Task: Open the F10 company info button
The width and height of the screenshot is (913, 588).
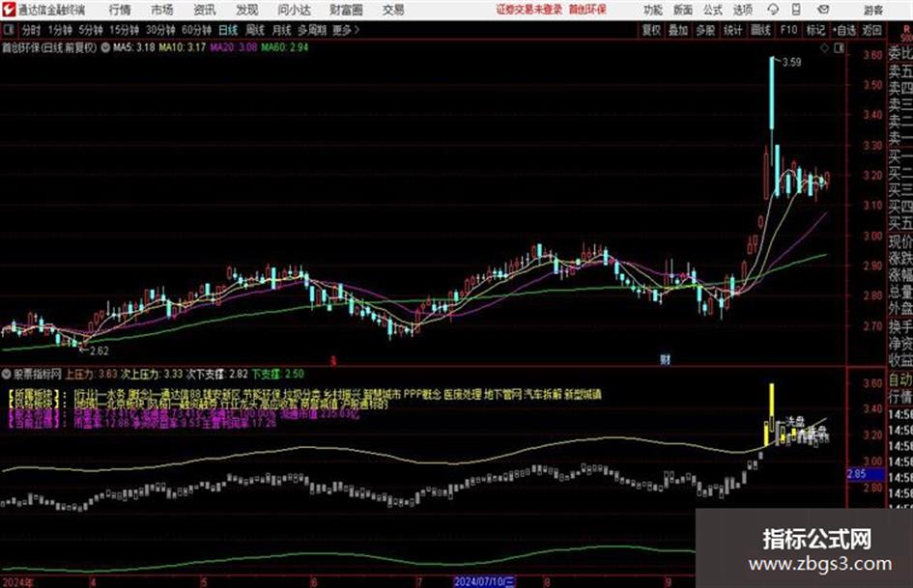Action: point(788,30)
